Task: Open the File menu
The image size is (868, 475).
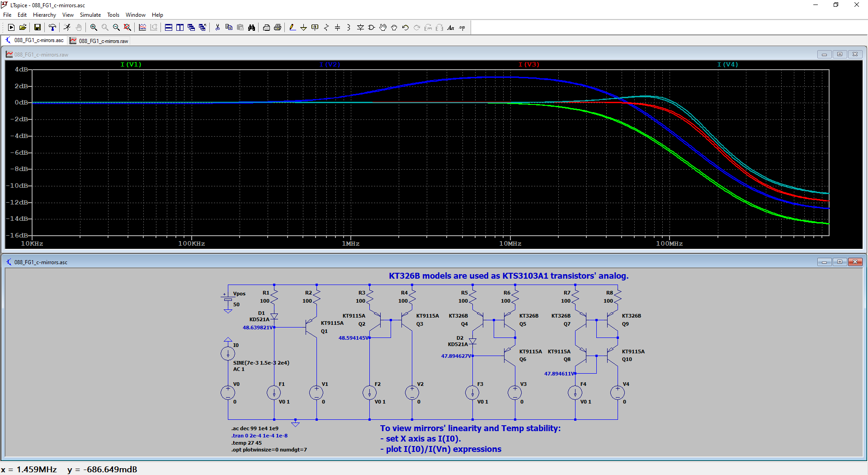Action: (x=7, y=15)
